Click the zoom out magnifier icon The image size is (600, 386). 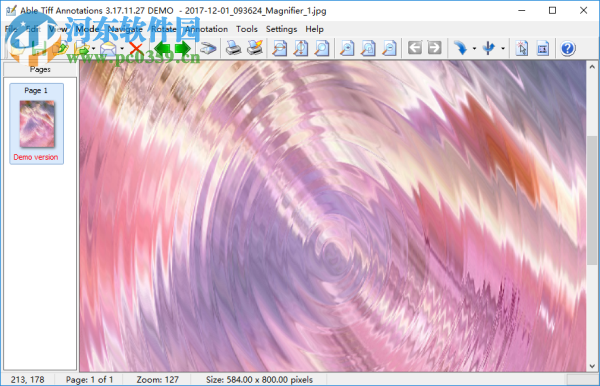(x=389, y=49)
